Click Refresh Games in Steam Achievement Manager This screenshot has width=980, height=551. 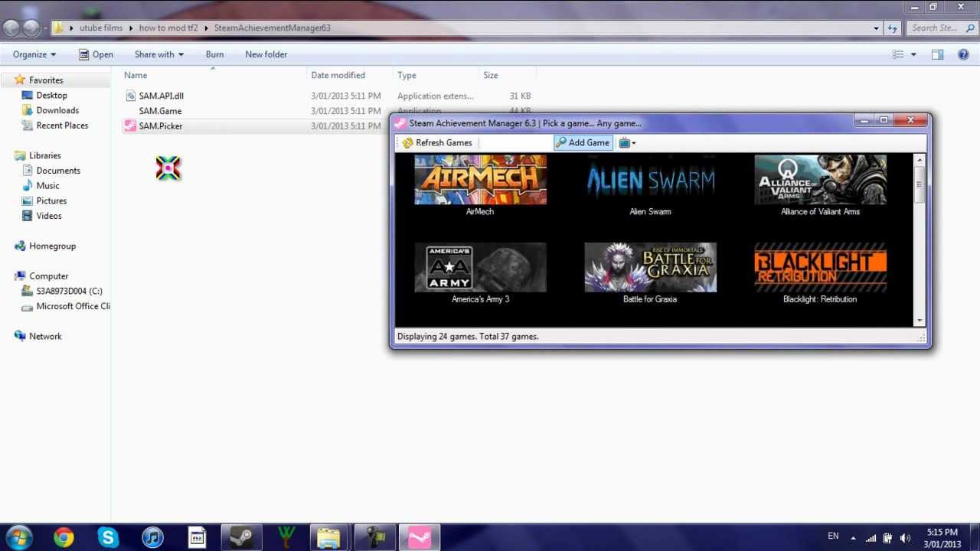click(437, 142)
